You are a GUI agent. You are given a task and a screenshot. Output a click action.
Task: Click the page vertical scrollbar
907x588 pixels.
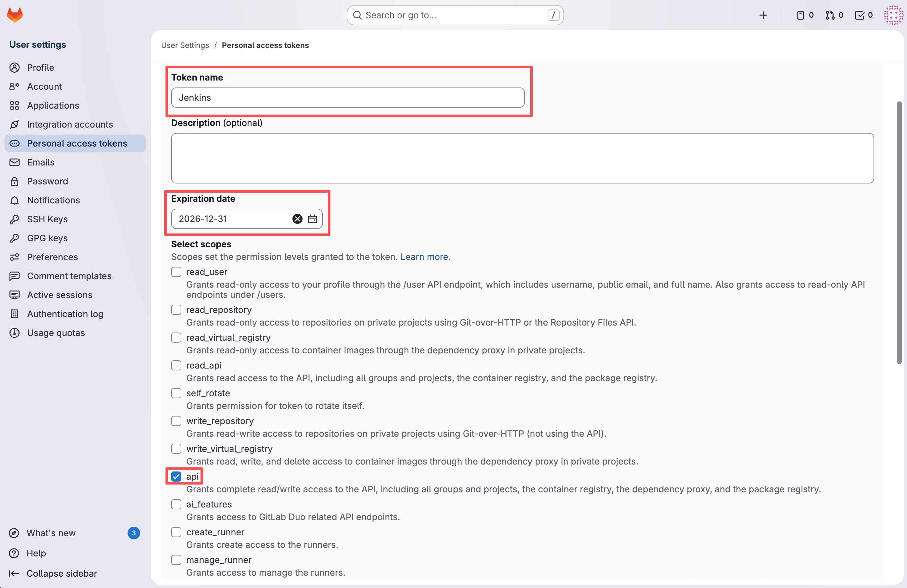[899, 232]
